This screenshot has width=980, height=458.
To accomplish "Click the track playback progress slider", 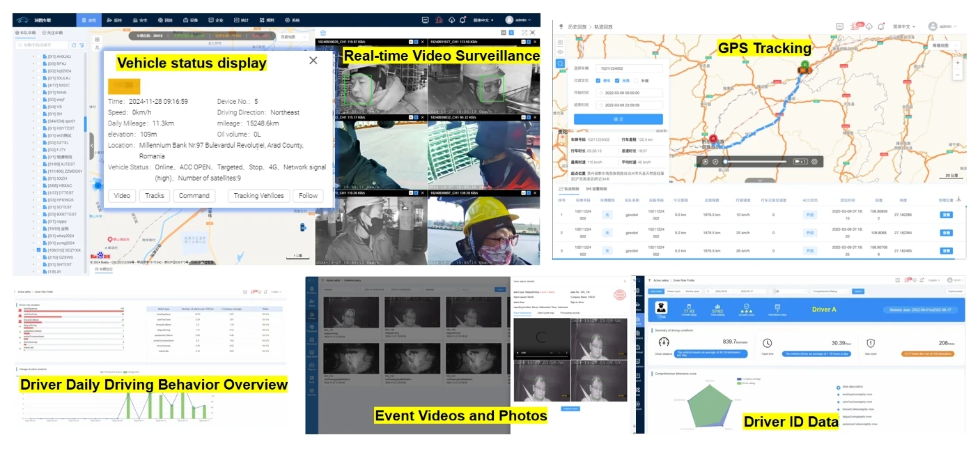I will pyautogui.click(x=755, y=162).
